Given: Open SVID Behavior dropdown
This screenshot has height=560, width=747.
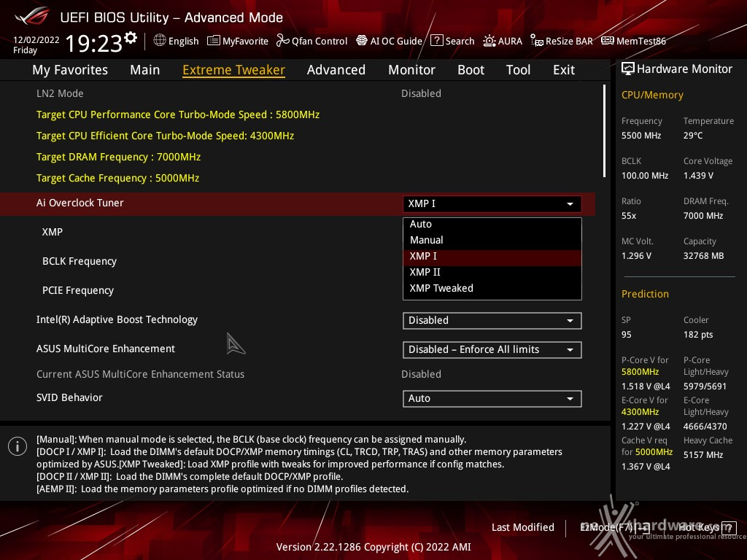Looking at the screenshot, I should tap(492, 399).
